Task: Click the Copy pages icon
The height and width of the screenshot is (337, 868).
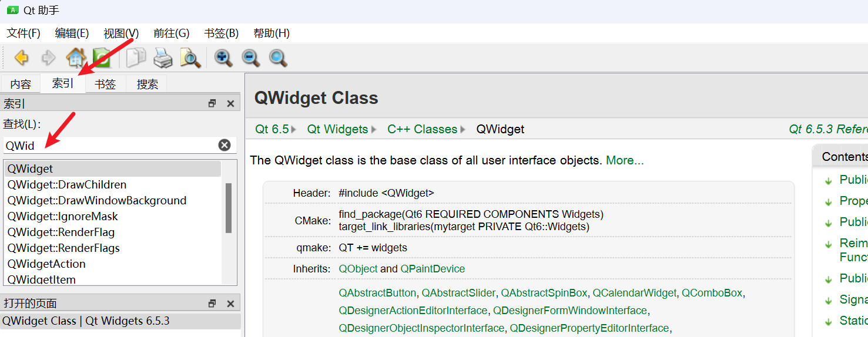Action: (x=136, y=58)
